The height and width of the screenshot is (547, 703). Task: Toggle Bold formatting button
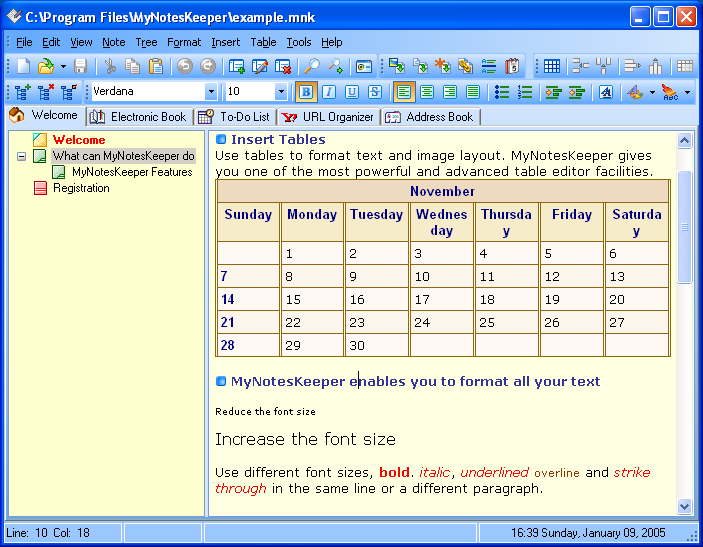[x=306, y=92]
